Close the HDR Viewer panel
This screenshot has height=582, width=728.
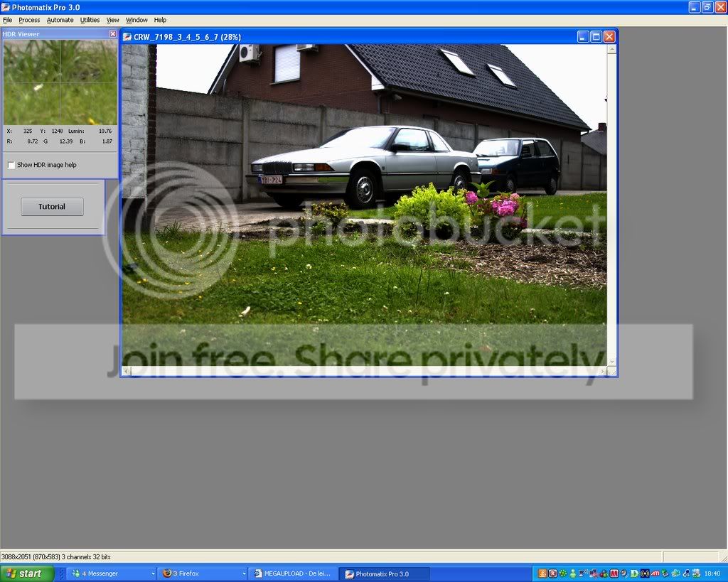coord(113,34)
